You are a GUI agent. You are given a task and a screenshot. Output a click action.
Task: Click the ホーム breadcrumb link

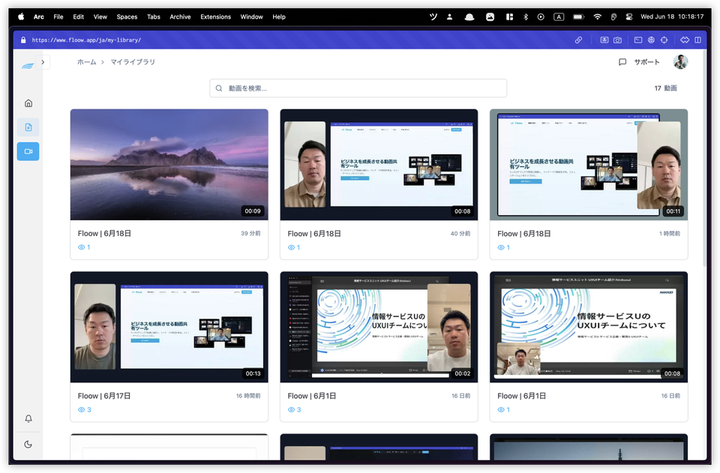pos(87,62)
